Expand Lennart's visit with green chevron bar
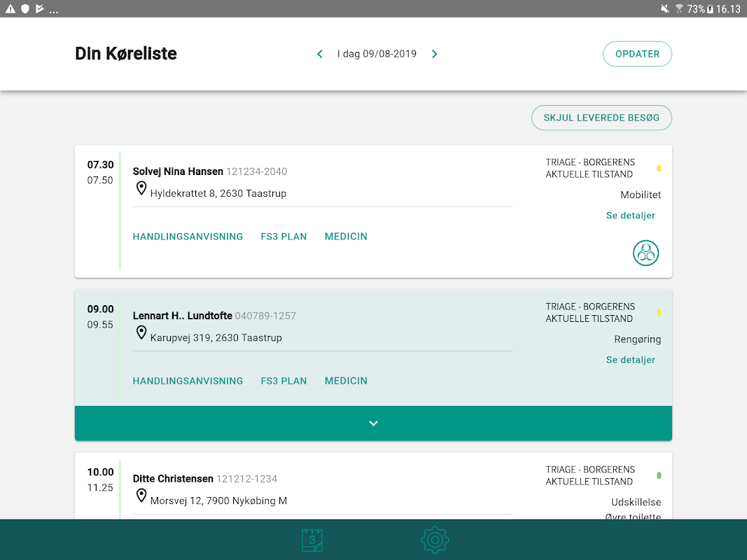The height and width of the screenshot is (560, 747). coord(374,423)
